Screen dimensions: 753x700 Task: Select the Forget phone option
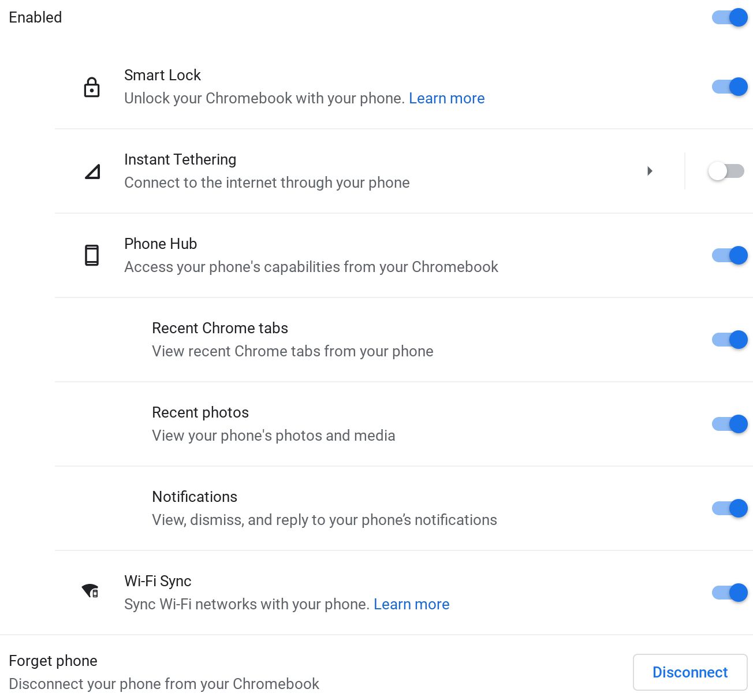tap(53, 660)
